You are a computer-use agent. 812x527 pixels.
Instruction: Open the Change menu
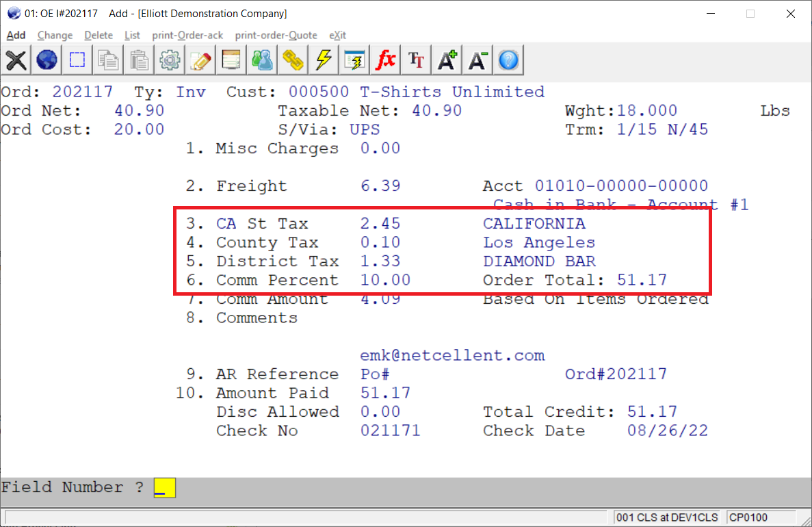[x=55, y=35]
